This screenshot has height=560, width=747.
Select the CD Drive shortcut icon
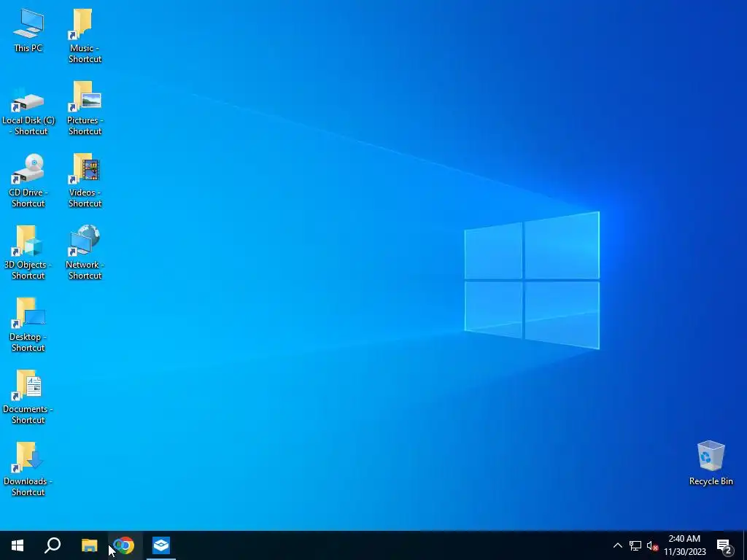point(28,181)
